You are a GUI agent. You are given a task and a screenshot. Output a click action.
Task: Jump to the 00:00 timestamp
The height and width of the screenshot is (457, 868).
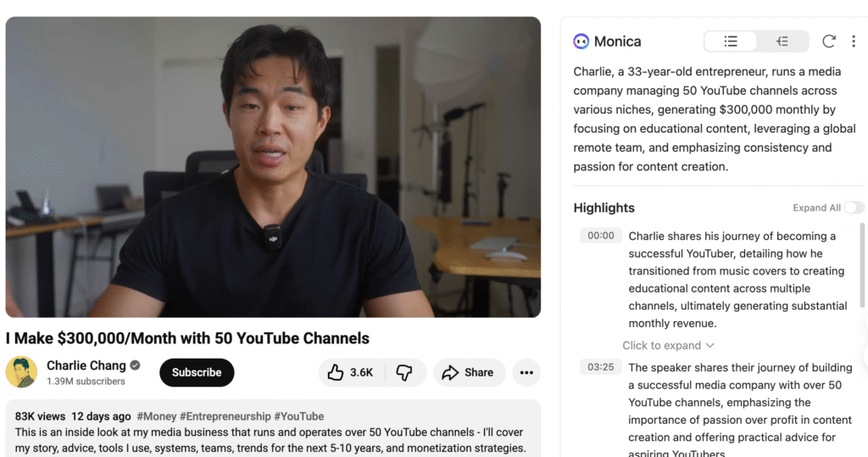[x=601, y=236]
